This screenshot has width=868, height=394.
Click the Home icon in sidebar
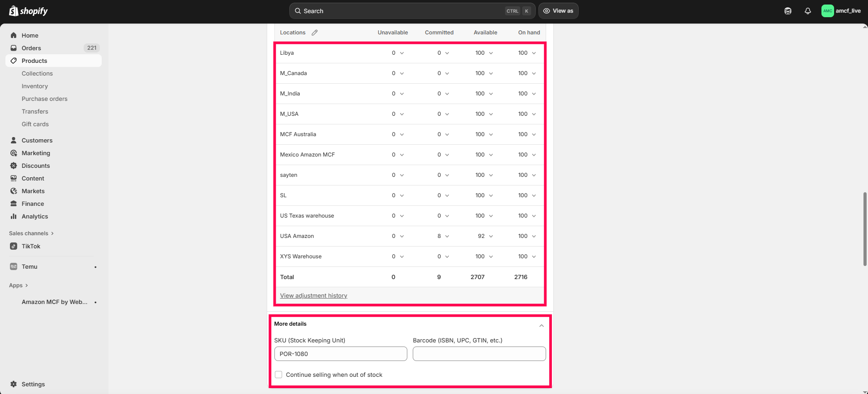click(x=14, y=35)
